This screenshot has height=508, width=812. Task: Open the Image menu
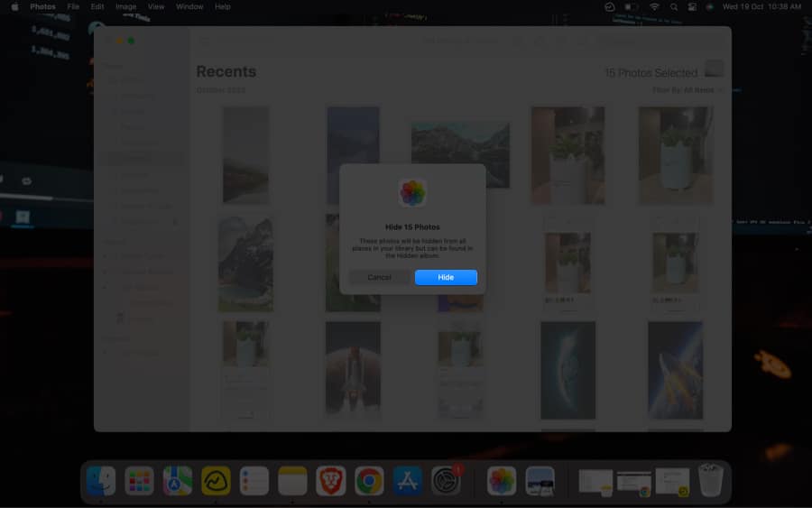pos(125,6)
